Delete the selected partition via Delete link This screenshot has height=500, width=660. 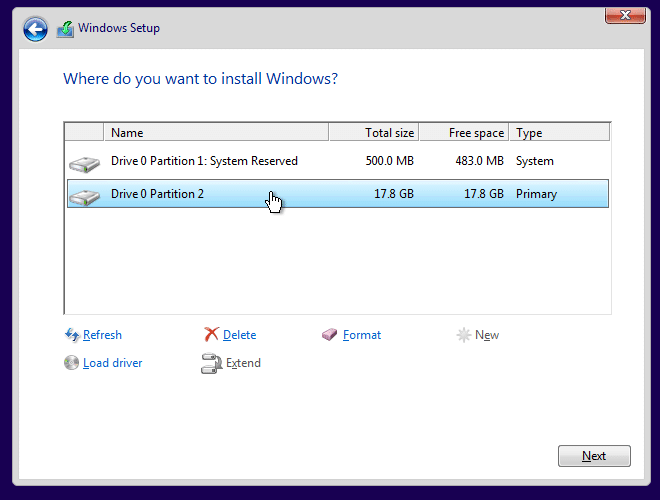[240, 335]
